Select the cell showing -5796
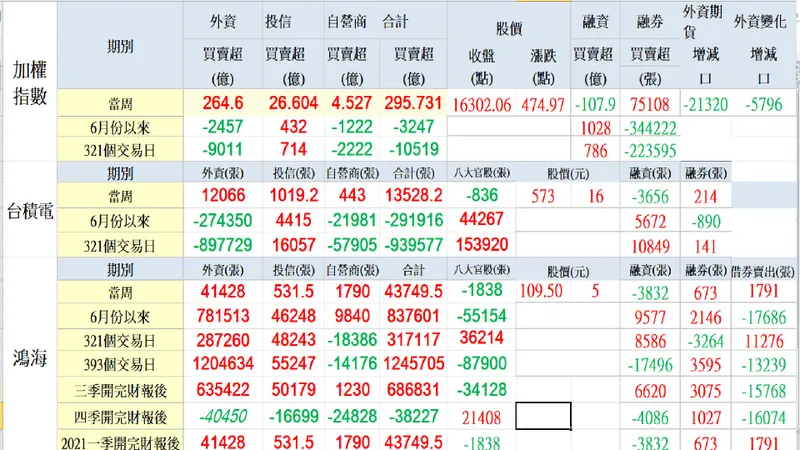 point(763,105)
